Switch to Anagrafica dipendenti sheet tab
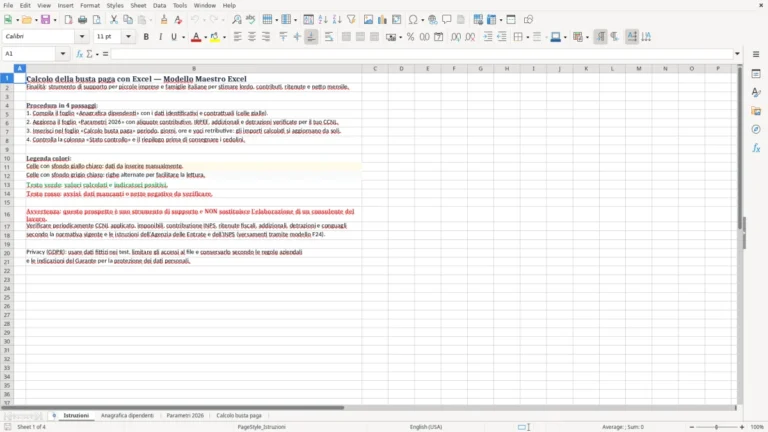The height and width of the screenshot is (432, 768). (x=127, y=415)
